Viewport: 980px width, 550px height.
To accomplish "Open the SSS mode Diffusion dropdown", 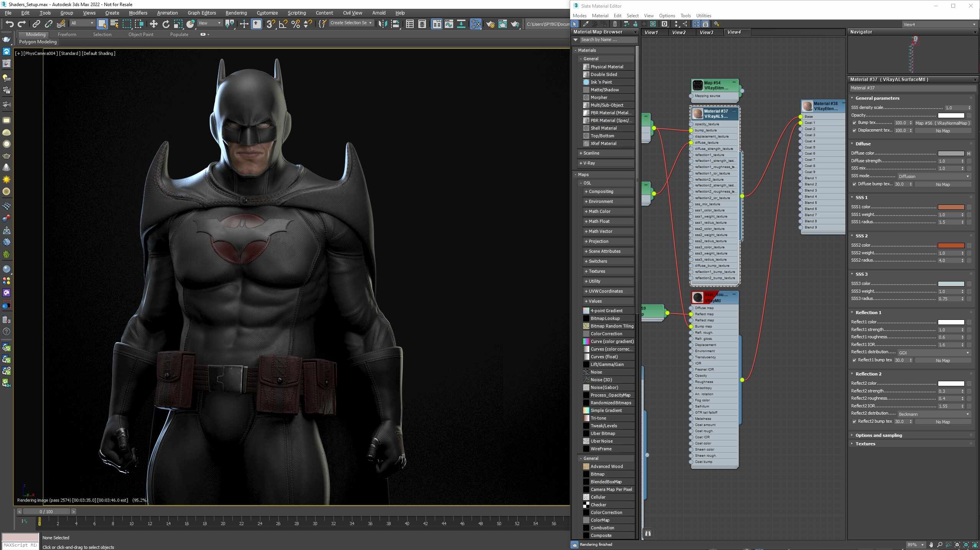I will coord(934,176).
